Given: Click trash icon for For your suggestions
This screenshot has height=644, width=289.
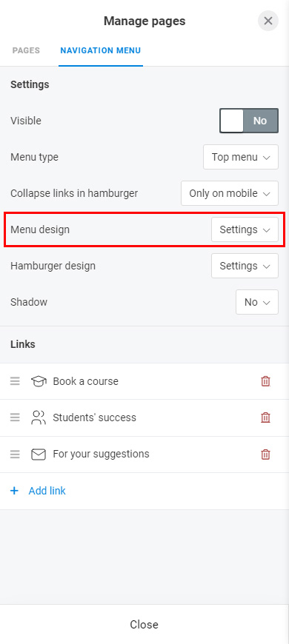Looking at the screenshot, I should pyautogui.click(x=265, y=455).
